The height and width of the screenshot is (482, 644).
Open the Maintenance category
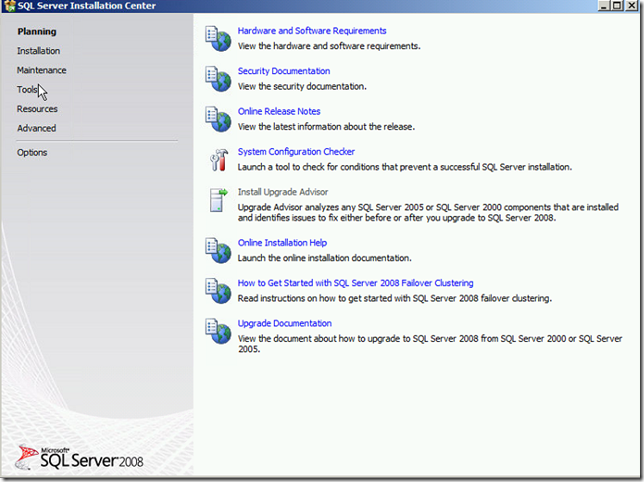coord(41,70)
